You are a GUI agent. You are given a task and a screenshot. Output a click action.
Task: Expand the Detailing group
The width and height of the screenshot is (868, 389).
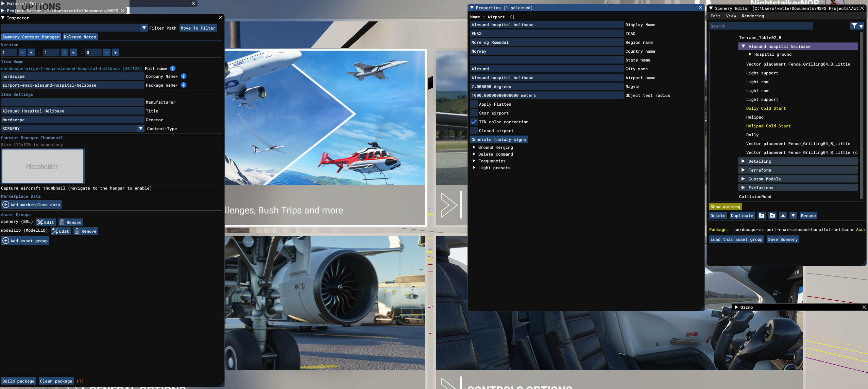click(743, 161)
